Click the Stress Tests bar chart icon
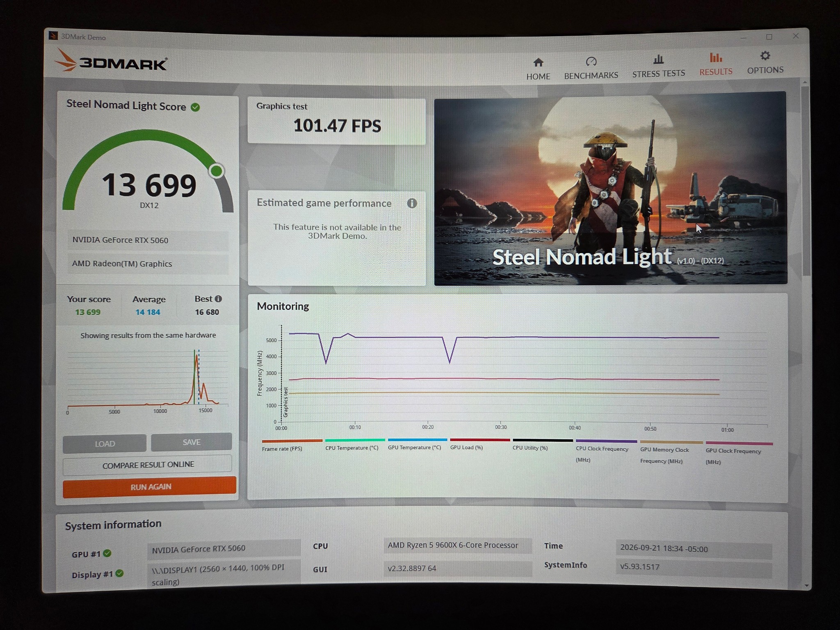Image resolution: width=840 pixels, height=630 pixels. click(658, 59)
